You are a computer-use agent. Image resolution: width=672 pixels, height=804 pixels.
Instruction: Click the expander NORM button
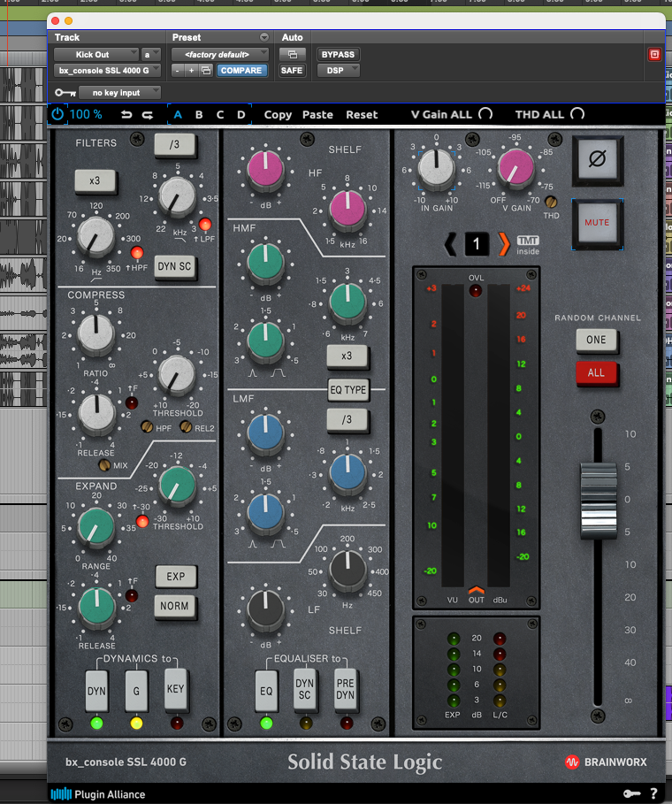click(174, 606)
